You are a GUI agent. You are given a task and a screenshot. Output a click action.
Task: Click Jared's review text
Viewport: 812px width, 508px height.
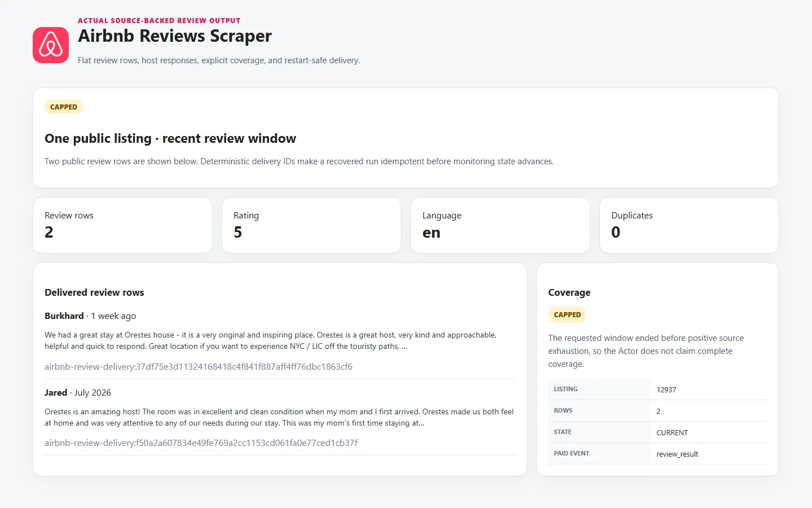(x=279, y=417)
